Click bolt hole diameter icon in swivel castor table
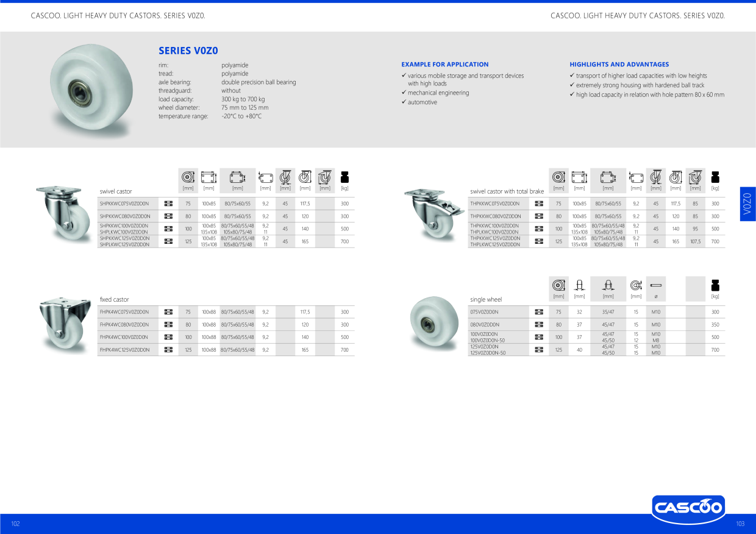 pos(265,177)
